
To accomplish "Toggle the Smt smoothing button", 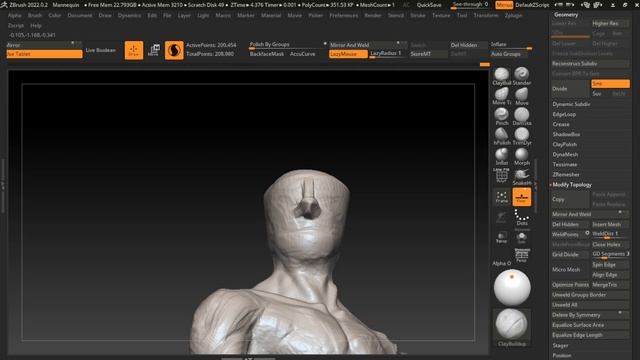I will point(610,84).
